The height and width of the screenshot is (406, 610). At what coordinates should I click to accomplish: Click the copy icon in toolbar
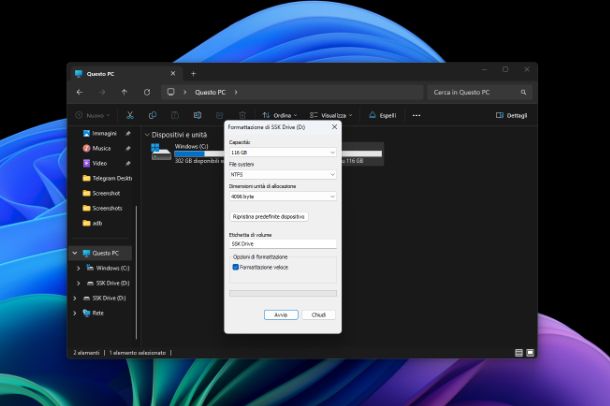click(152, 115)
